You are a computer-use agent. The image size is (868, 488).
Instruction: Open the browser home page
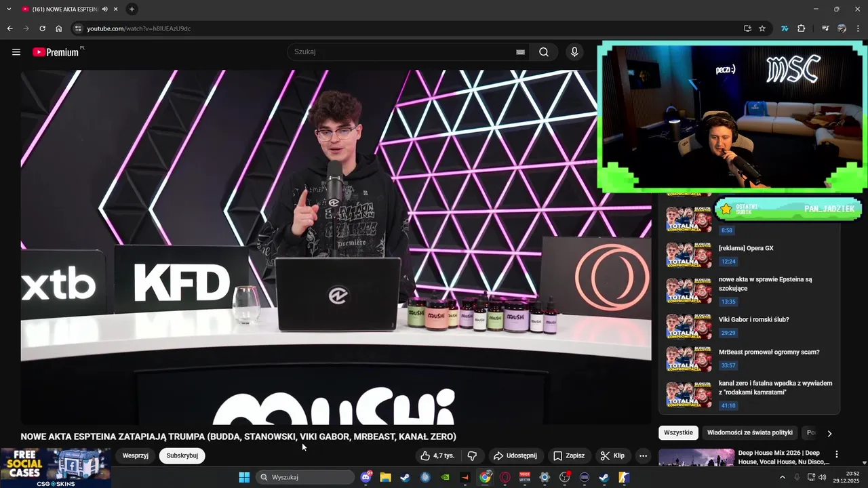[x=59, y=28]
